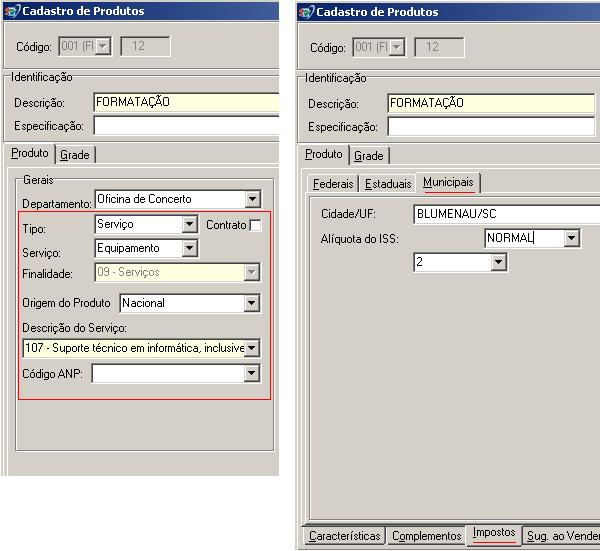Expand the Código ANP dropdown
600x551 pixels.
click(x=252, y=373)
